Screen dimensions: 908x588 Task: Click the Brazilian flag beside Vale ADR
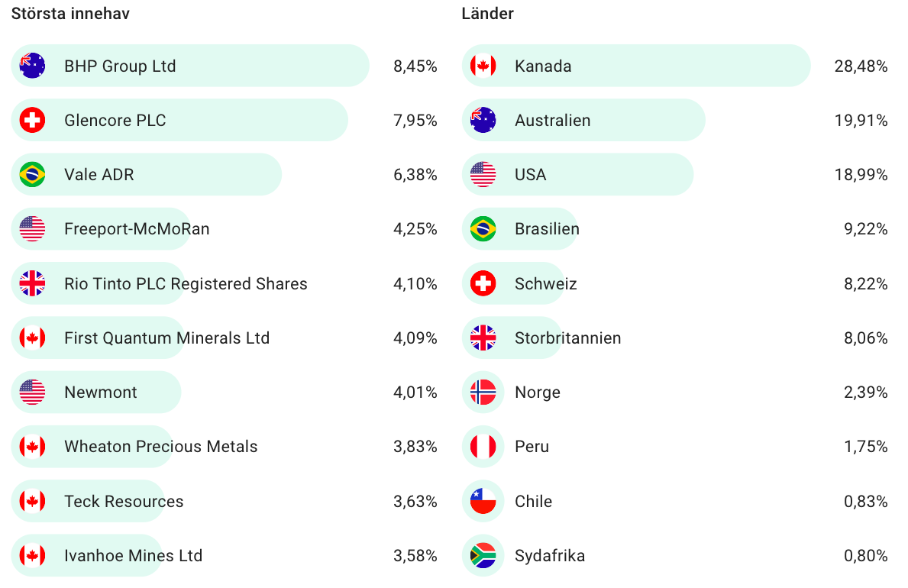tap(32, 175)
